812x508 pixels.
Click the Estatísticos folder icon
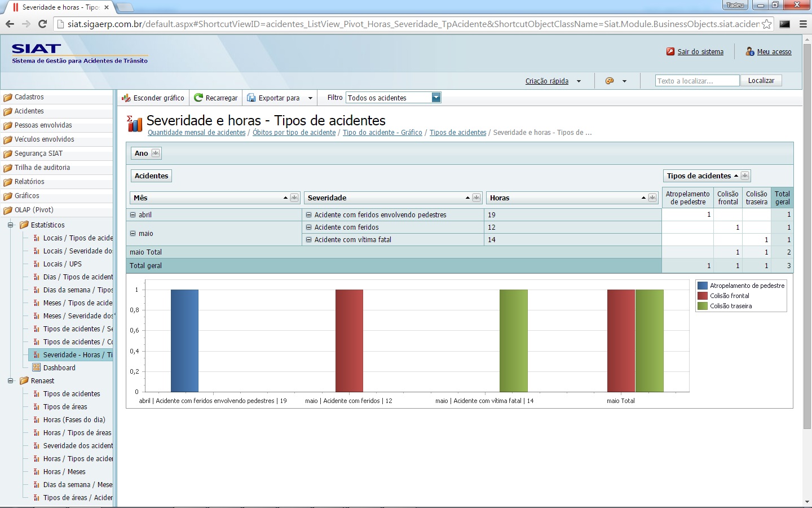tap(24, 225)
